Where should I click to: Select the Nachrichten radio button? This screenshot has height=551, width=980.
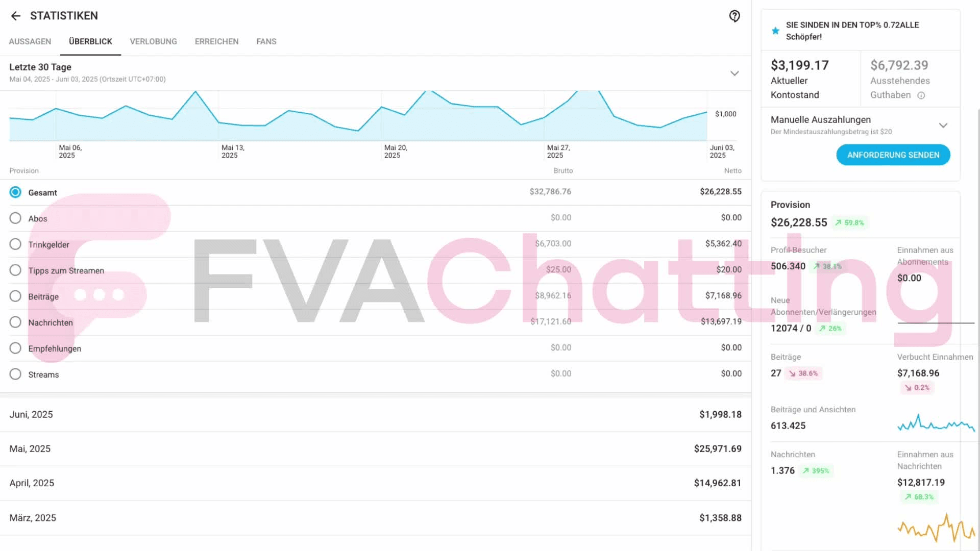click(x=15, y=322)
